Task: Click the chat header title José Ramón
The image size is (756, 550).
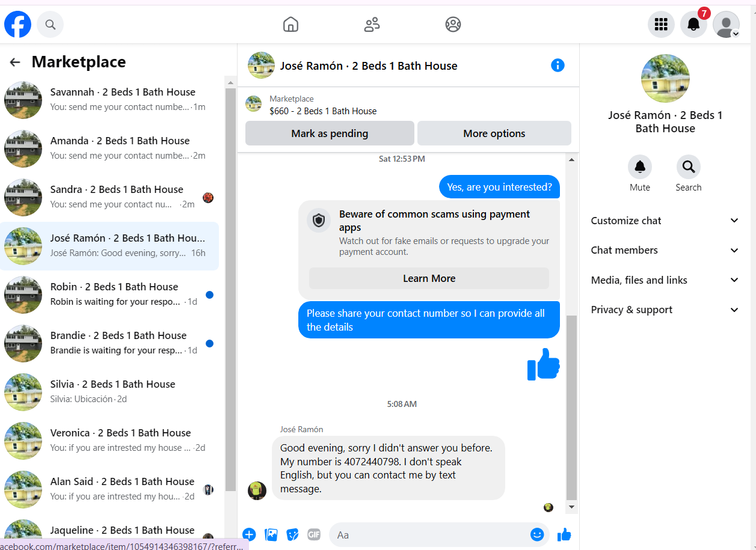Action: [x=369, y=66]
